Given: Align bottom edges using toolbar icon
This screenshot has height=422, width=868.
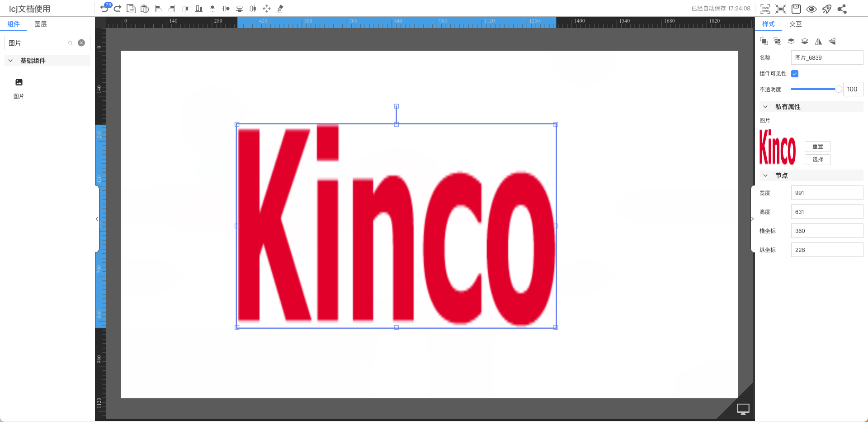Looking at the screenshot, I should coord(199,9).
